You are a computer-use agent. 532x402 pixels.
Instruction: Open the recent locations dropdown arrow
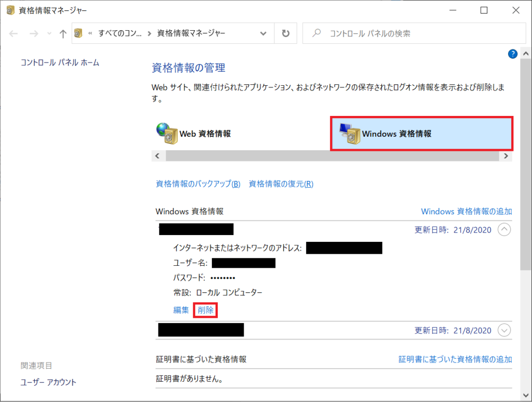[x=49, y=33]
